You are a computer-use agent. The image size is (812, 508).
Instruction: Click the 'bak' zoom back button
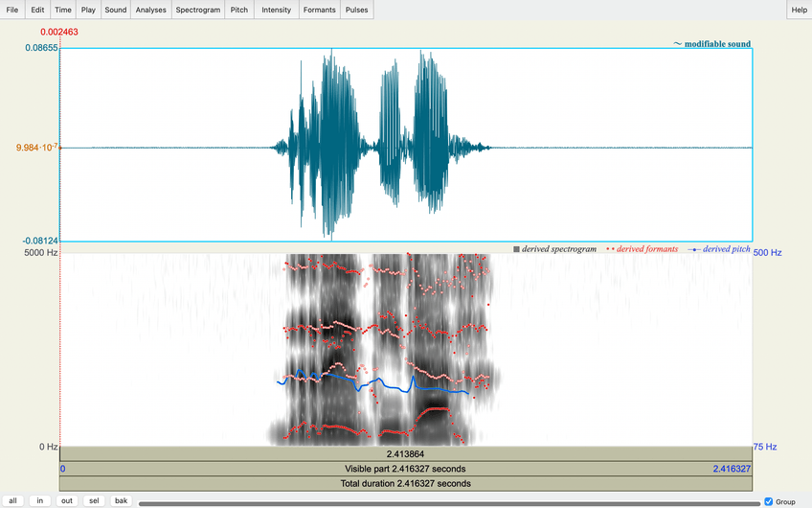[121, 501]
